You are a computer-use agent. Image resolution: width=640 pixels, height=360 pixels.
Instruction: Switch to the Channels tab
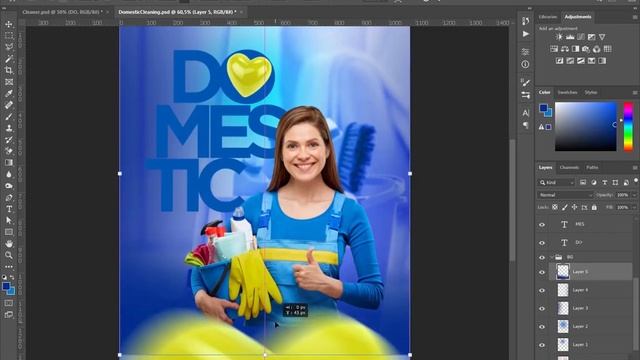(x=569, y=168)
